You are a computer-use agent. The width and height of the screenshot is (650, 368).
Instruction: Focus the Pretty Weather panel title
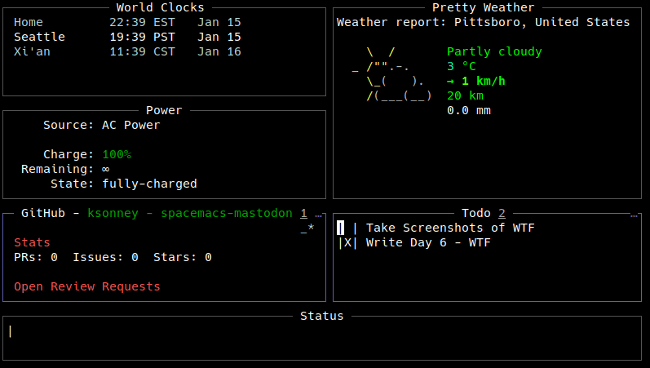click(x=483, y=7)
